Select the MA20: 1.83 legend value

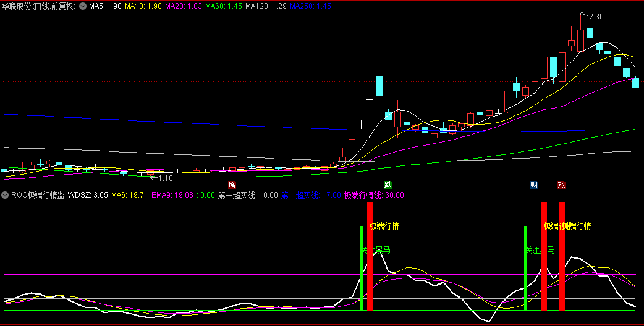[x=184, y=6]
